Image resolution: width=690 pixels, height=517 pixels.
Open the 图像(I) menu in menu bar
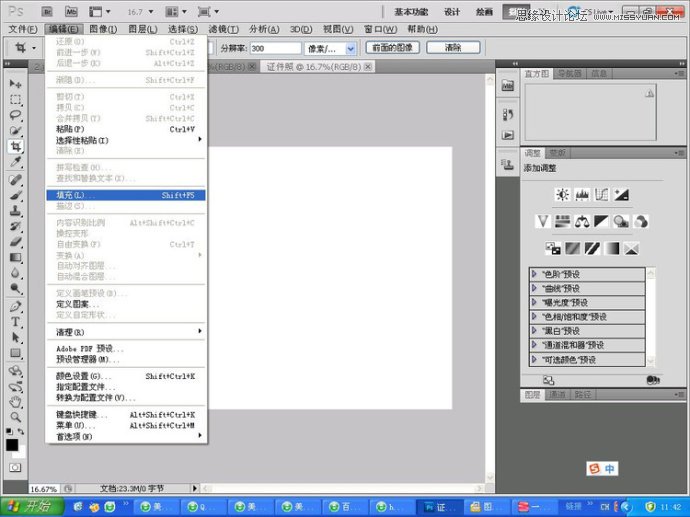point(104,29)
